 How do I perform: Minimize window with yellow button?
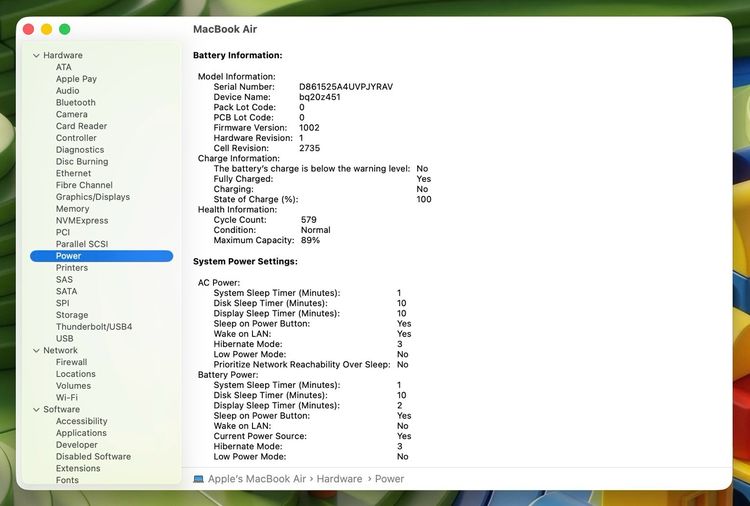pyautogui.click(x=46, y=29)
